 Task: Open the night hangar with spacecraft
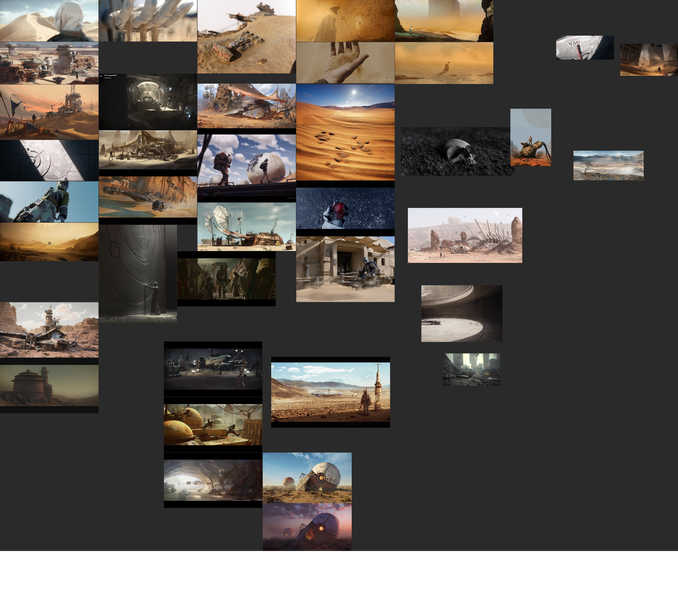[213, 369]
